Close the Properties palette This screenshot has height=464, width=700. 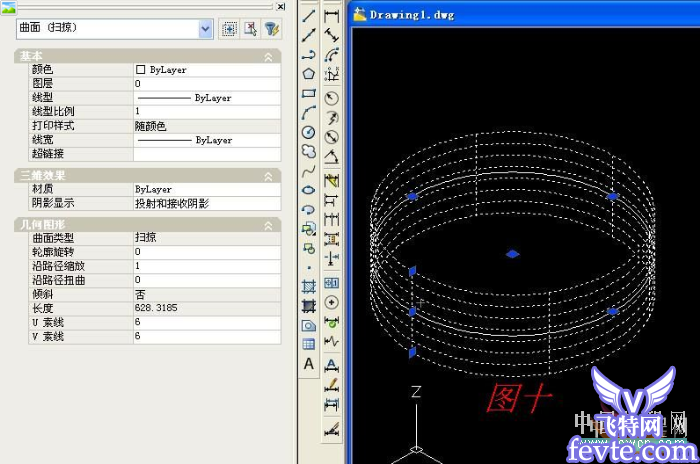pyautogui.click(x=280, y=6)
